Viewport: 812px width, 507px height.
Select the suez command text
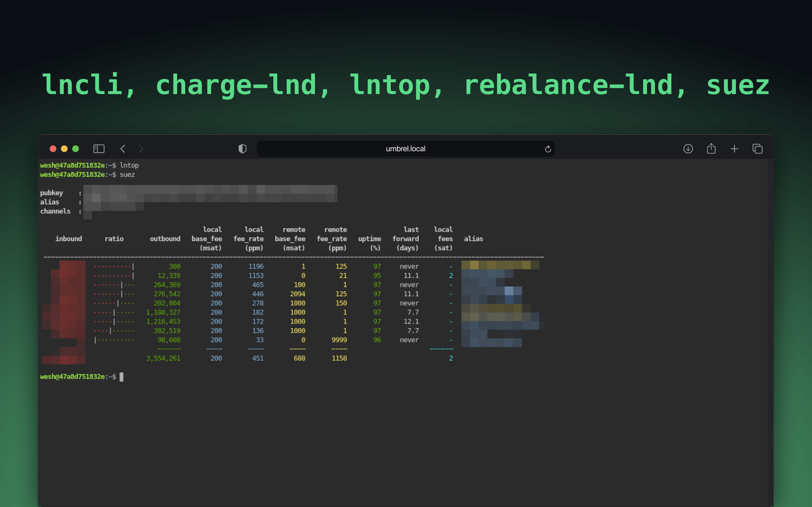(127, 174)
